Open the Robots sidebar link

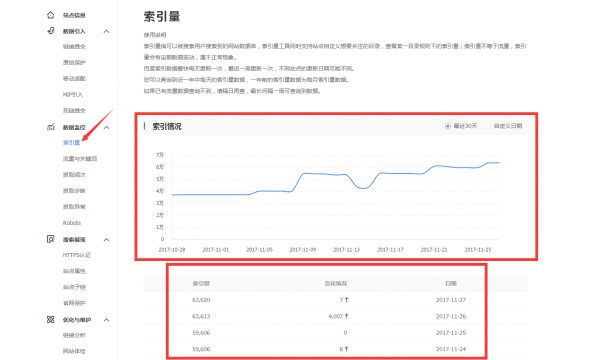click(72, 223)
